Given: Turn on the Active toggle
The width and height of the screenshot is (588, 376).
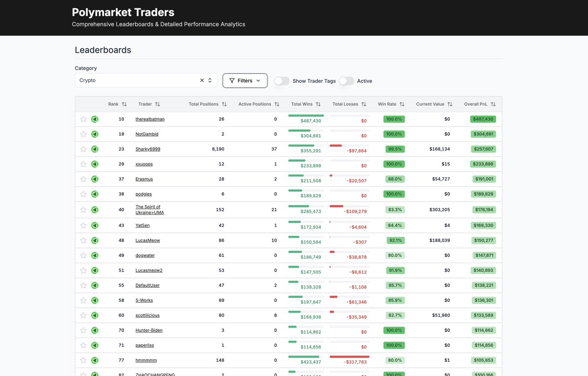Looking at the screenshot, I should coord(346,81).
